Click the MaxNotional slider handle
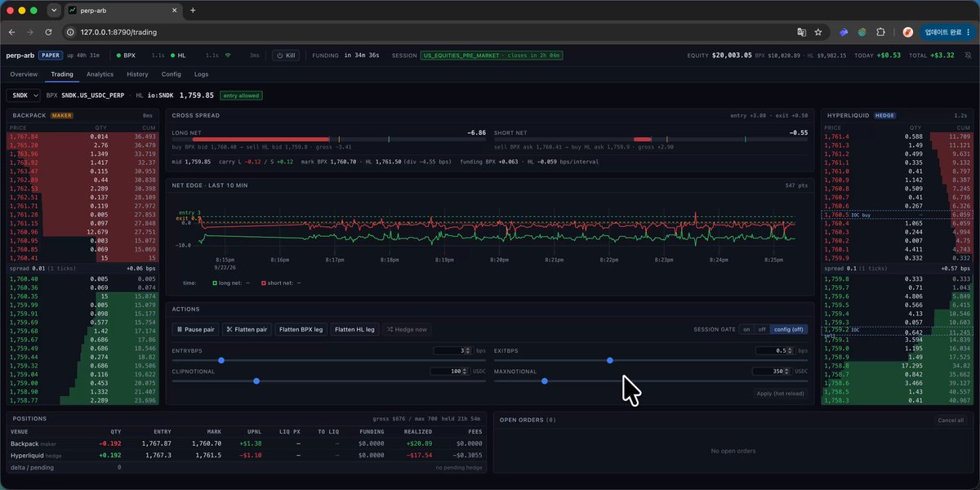 point(544,381)
